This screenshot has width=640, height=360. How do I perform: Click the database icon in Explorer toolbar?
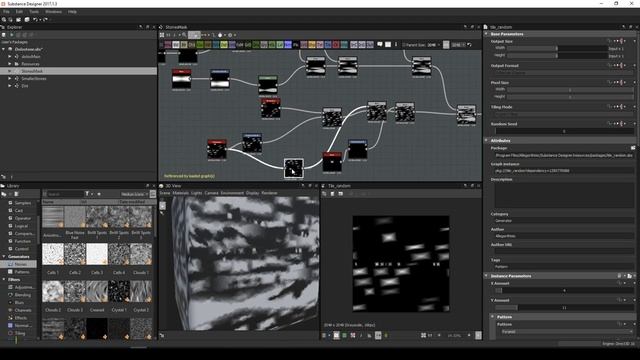click(x=4, y=35)
